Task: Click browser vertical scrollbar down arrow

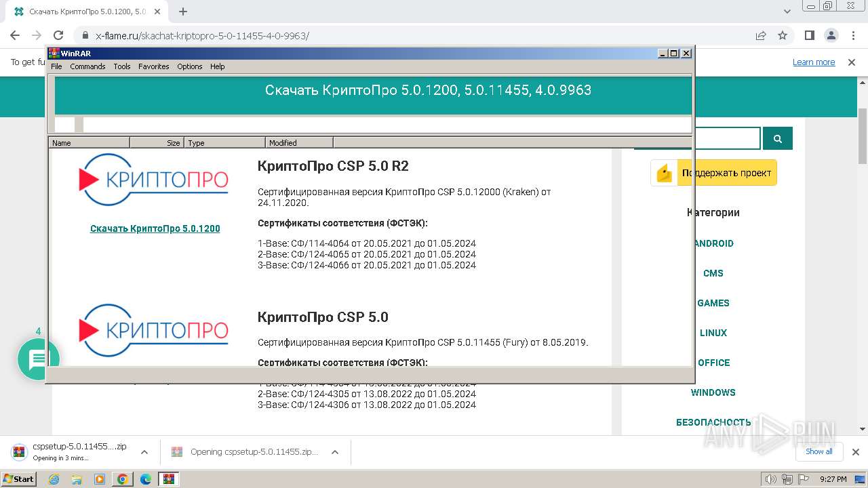Action: 863,428
